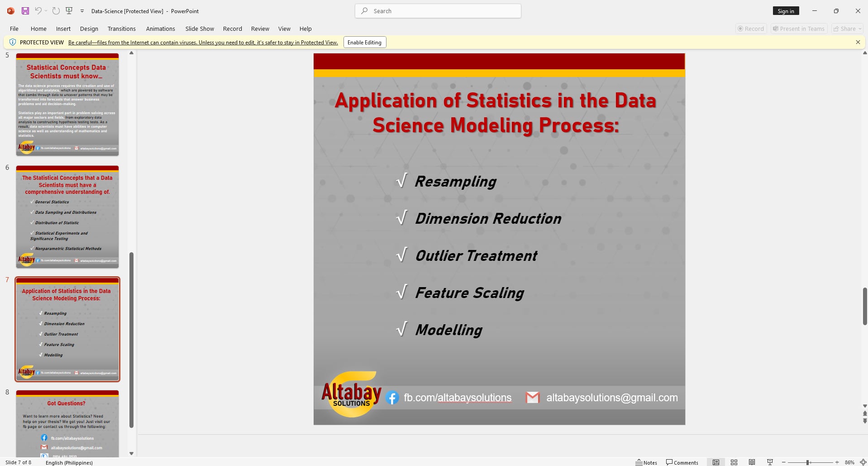This screenshot has height=466, width=868.
Task: Click the Facebook icon on the slide
Action: [392, 398]
